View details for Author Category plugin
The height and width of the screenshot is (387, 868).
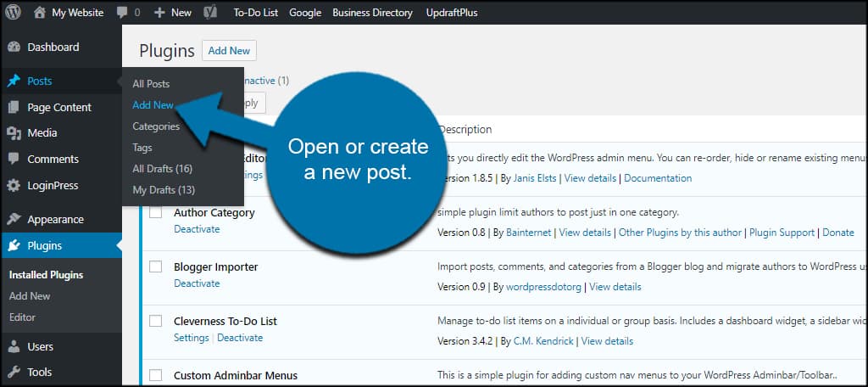tap(585, 233)
